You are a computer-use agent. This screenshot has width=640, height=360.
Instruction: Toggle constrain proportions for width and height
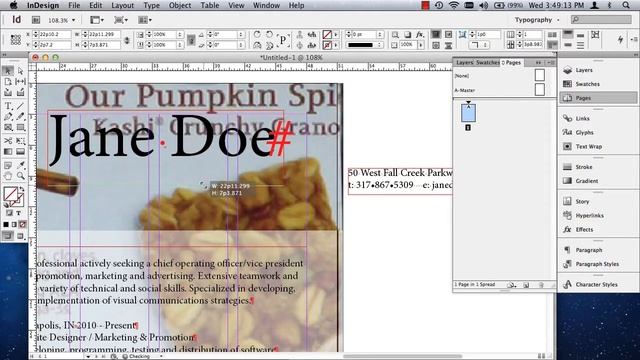click(x=127, y=40)
